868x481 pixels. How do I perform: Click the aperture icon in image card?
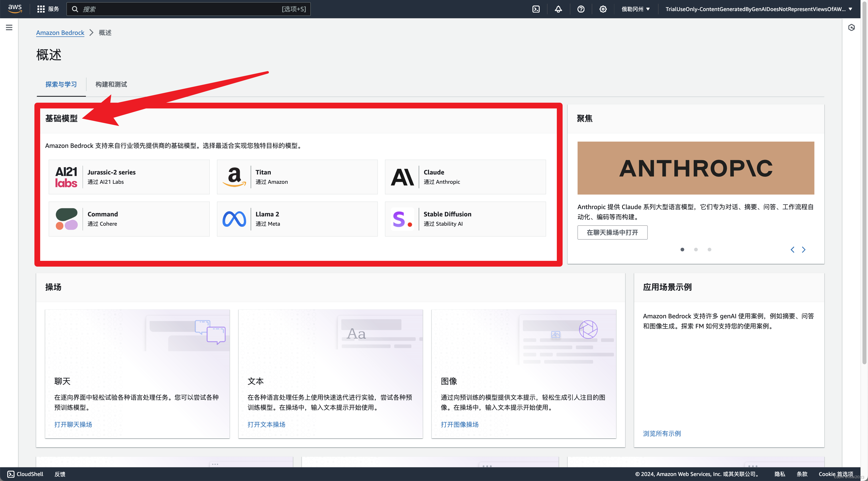pyautogui.click(x=588, y=329)
